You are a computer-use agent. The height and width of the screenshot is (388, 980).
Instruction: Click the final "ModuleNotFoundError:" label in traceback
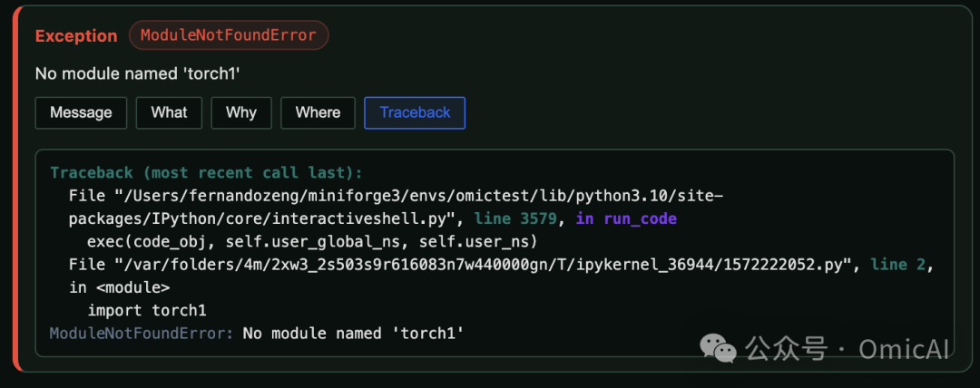pyautogui.click(x=142, y=333)
